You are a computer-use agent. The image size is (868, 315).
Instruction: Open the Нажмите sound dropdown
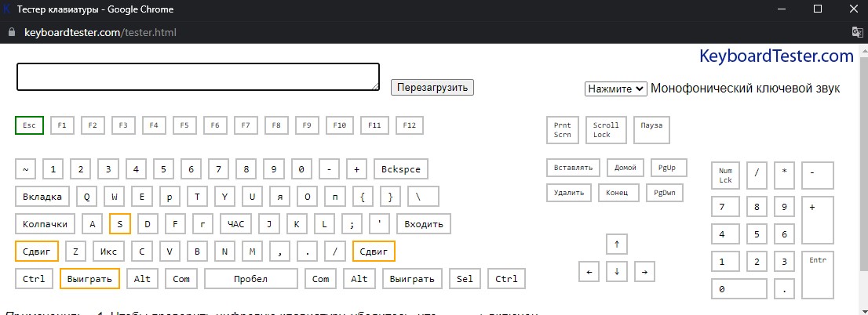[x=615, y=89]
